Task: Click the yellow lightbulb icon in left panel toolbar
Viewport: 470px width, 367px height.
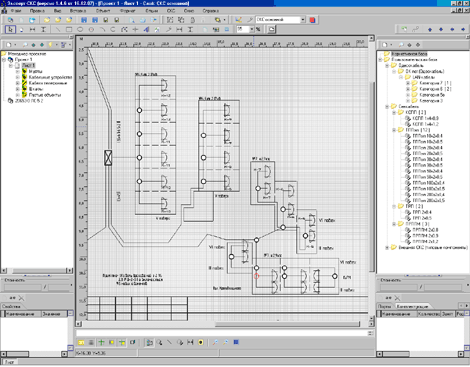Action: point(50,45)
